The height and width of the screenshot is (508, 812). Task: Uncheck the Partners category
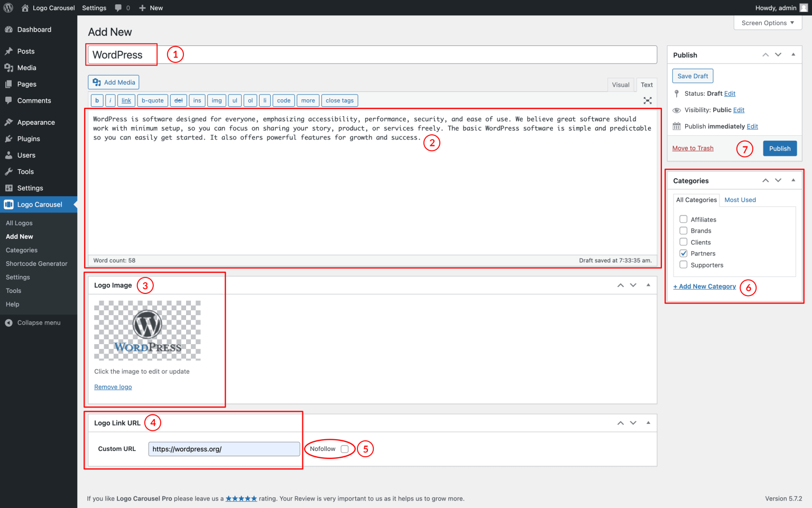[x=683, y=253]
